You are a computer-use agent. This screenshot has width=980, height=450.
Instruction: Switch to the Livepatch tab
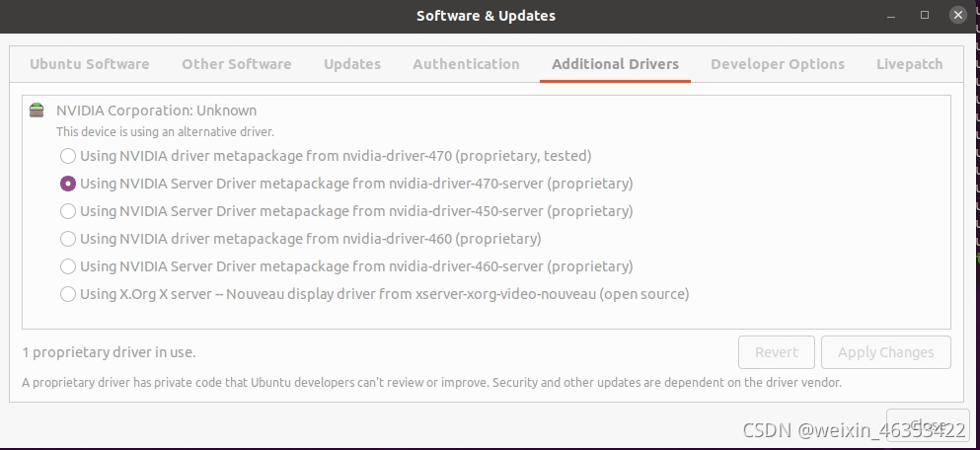point(909,64)
